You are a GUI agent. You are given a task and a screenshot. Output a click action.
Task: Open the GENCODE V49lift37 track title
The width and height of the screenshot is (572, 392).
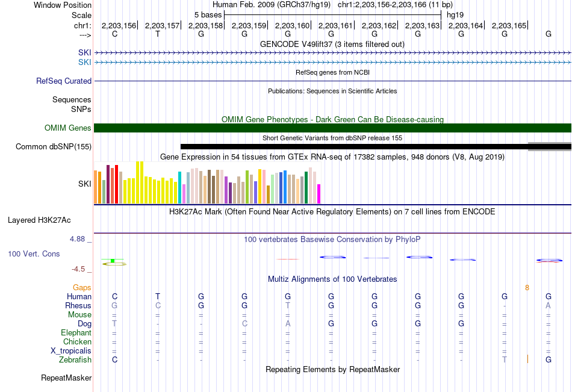[332, 44]
